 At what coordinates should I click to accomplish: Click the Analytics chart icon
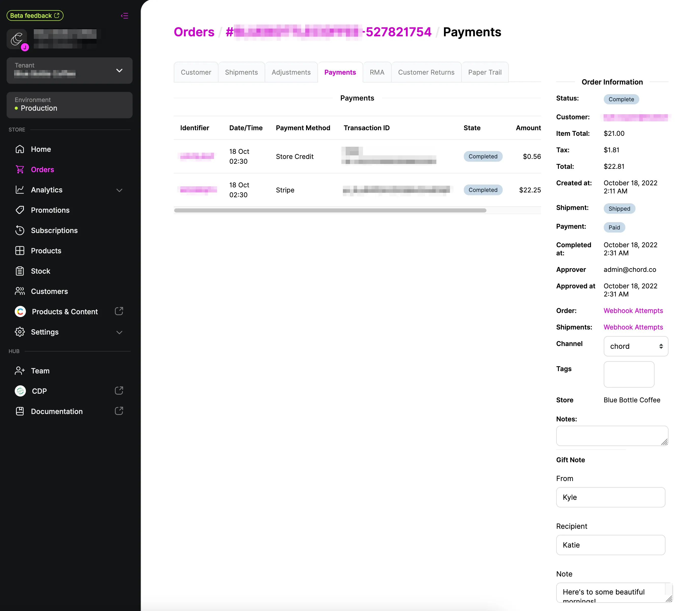click(x=20, y=190)
